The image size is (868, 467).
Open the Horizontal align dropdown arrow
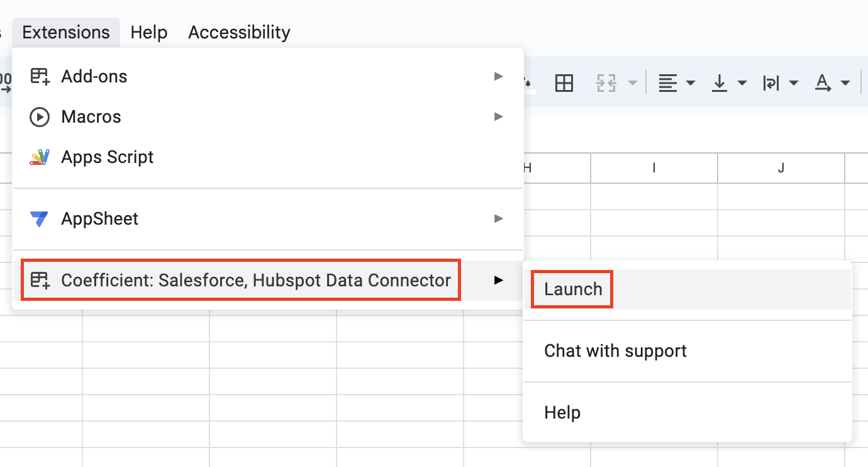(691, 83)
